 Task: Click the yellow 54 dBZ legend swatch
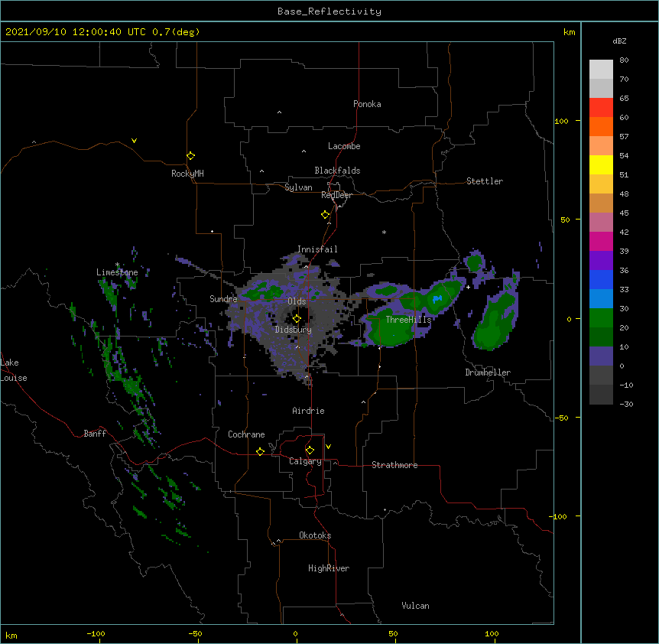point(601,164)
